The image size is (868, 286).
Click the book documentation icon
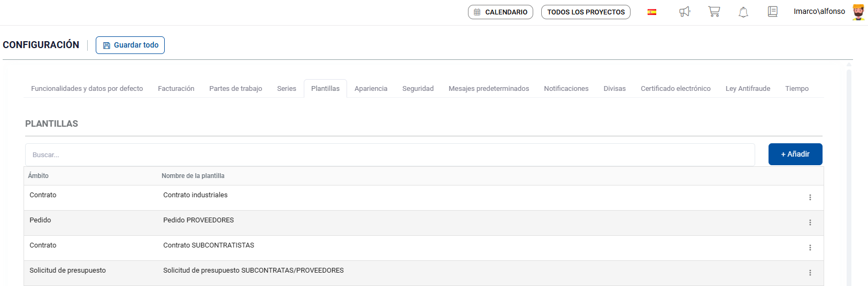pyautogui.click(x=772, y=12)
